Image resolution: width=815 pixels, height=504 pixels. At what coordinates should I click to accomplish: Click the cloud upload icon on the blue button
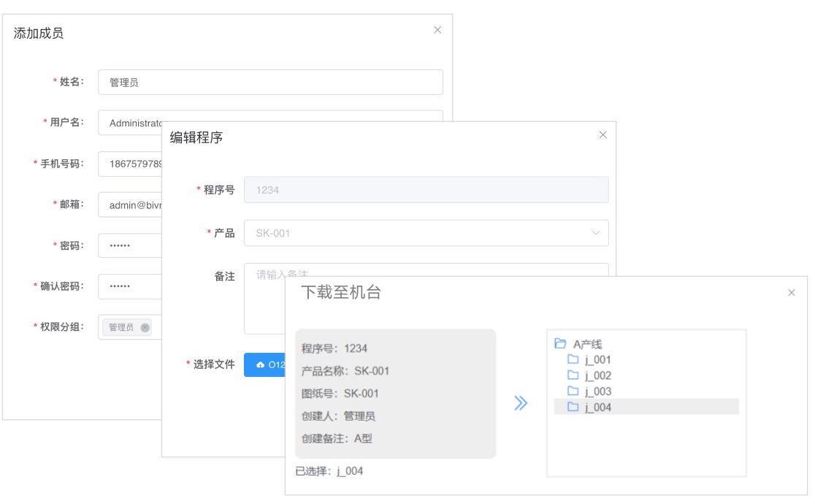click(x=260, y=364)
